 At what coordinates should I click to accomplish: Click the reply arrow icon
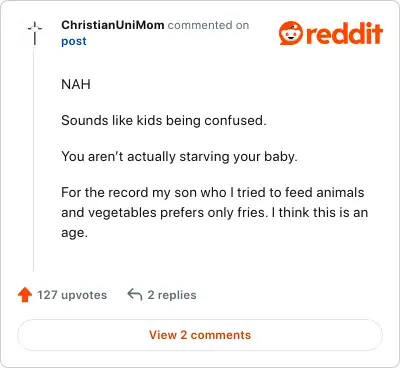(x=135, y=295)
